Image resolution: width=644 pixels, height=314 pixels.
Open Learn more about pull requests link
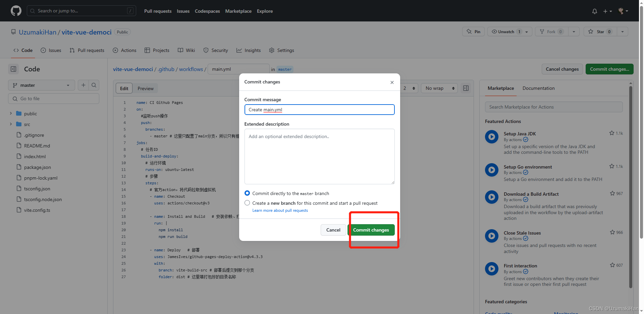(x=280, y=210)
